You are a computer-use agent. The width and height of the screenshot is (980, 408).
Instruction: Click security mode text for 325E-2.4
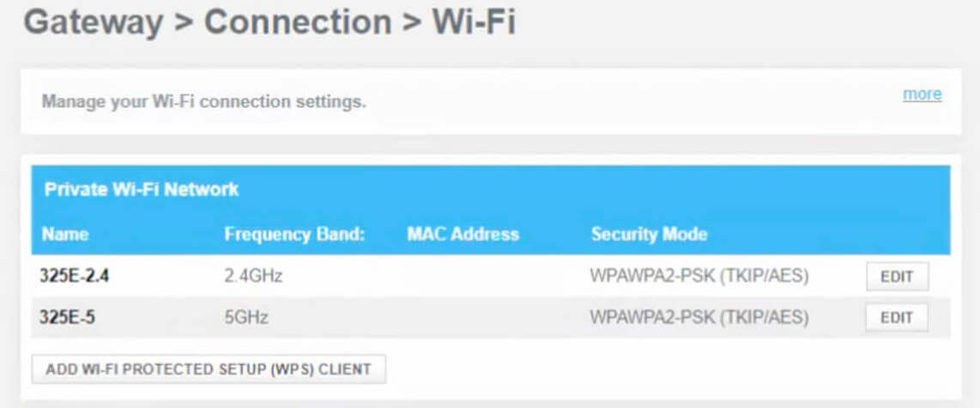tap(699, 277)
